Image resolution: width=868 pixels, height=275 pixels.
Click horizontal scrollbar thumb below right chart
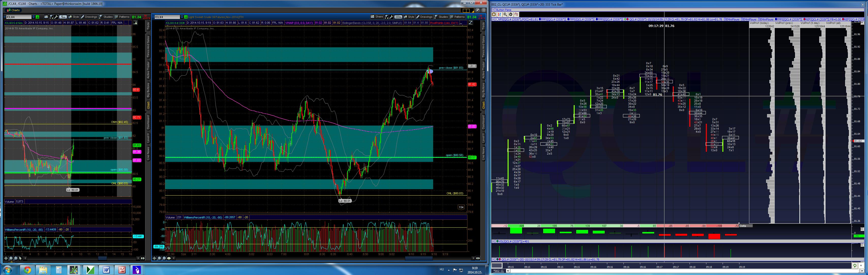[x=419, y=258]
